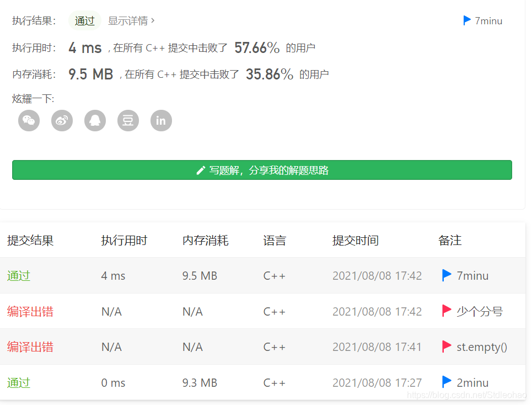Image resolution: width=532 pixels, height=405 pixels.
Task: Click the 2021/08/08 17:27 timestamp
Action: (x=377, y=382)
